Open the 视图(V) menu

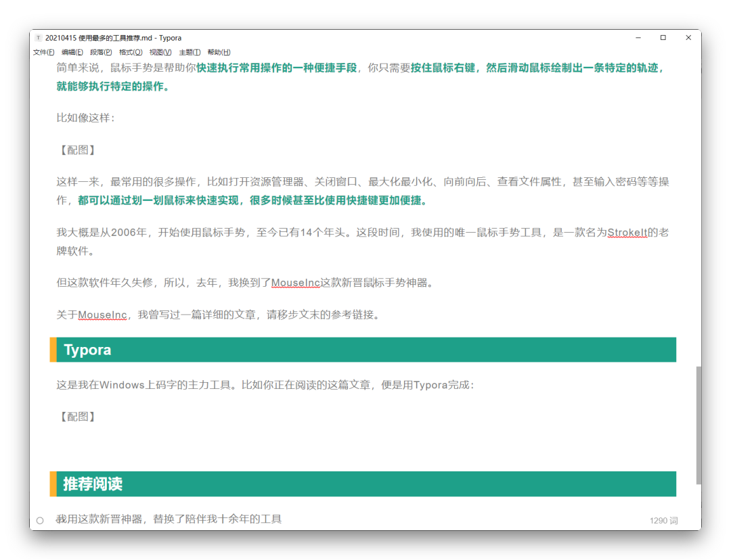(x=160, y=52)
